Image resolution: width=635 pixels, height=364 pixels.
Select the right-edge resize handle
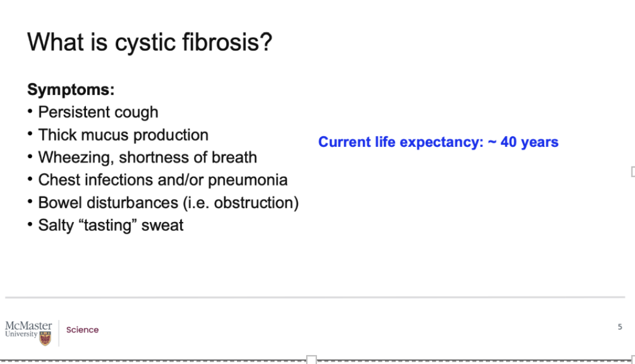[x=633, y=172]
